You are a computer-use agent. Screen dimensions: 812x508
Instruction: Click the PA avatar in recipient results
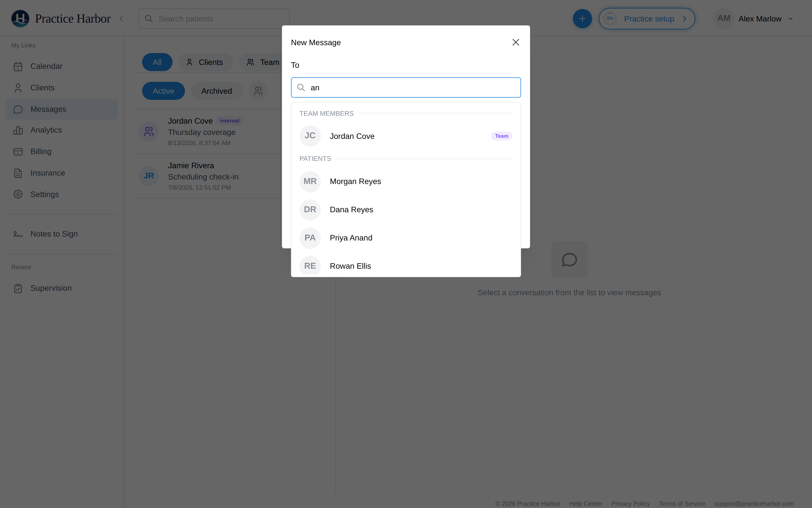point(310,238)
